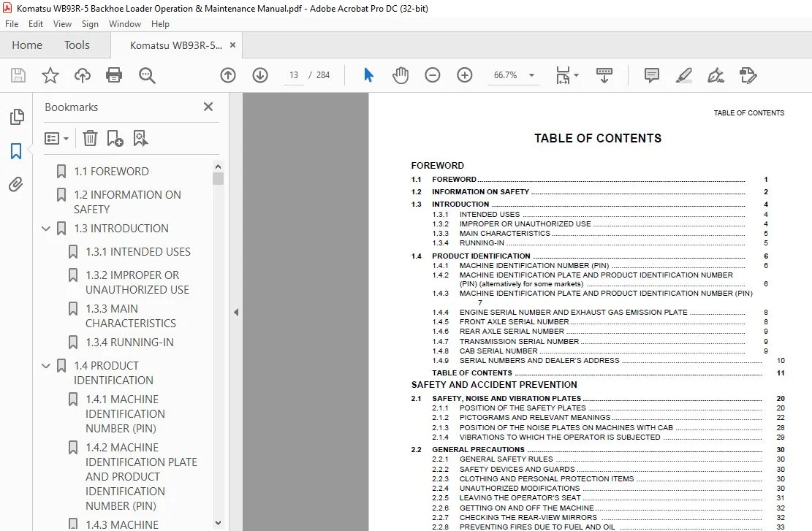This screenshot has height=531, width=812.
Task: Collapse the 1.3 INTRODUCTION bookmark
Action: click(x=45, y=228)
